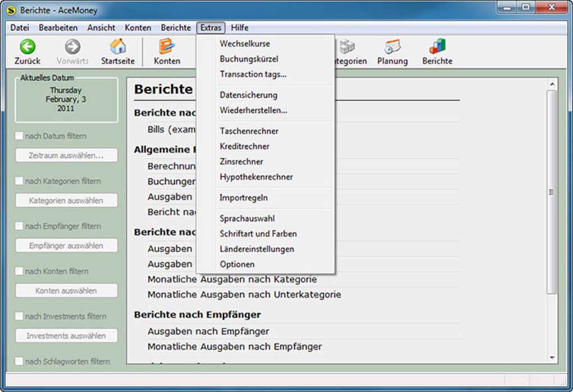This screenshot has height=392, width=573.
Task: Open the Bearbeiten menu
Action: 58,28
